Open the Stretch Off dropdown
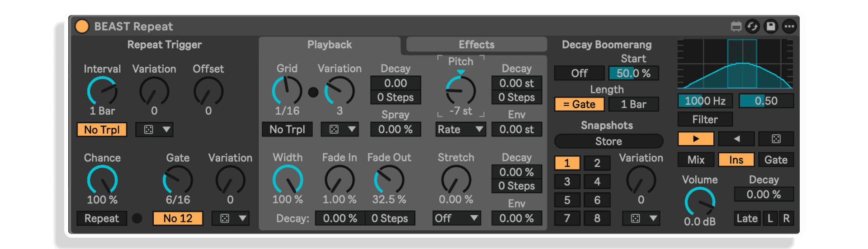The image size is (868, 249). tap(457, 219)
